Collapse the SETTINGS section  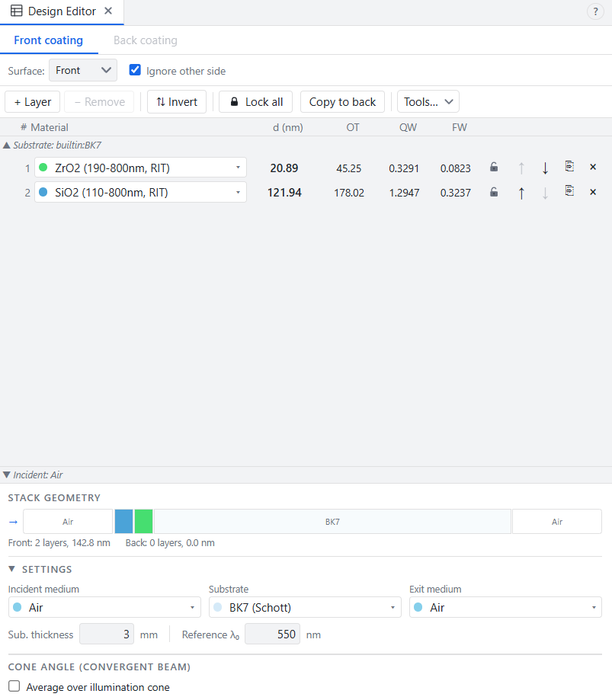point(12,569)
